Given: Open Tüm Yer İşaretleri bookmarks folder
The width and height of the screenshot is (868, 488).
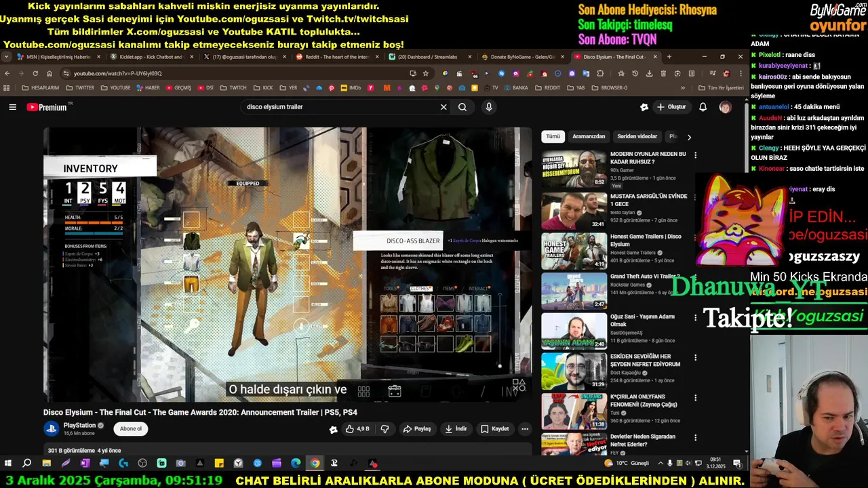Looking at the screenshot, I should click(x=721, y=87).
